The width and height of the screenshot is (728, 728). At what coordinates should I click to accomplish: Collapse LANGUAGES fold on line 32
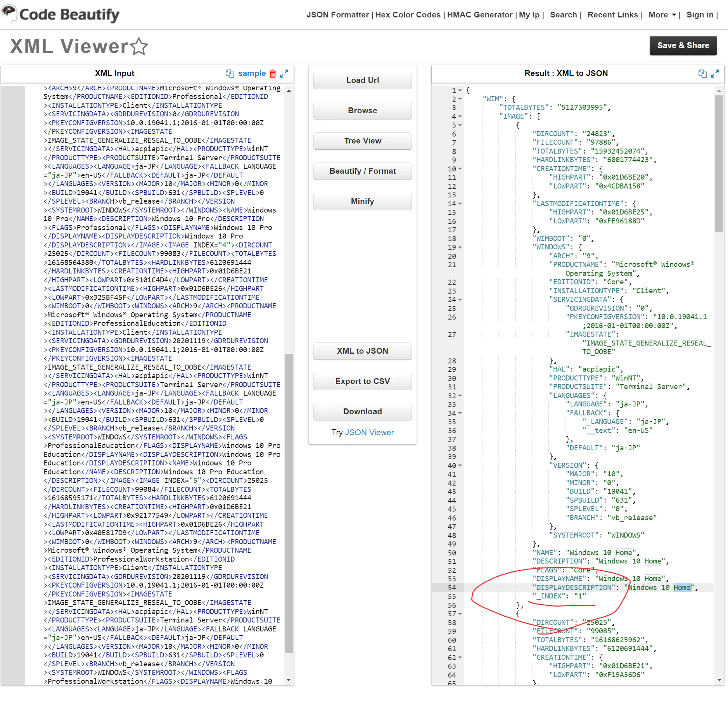click(460, 396)
